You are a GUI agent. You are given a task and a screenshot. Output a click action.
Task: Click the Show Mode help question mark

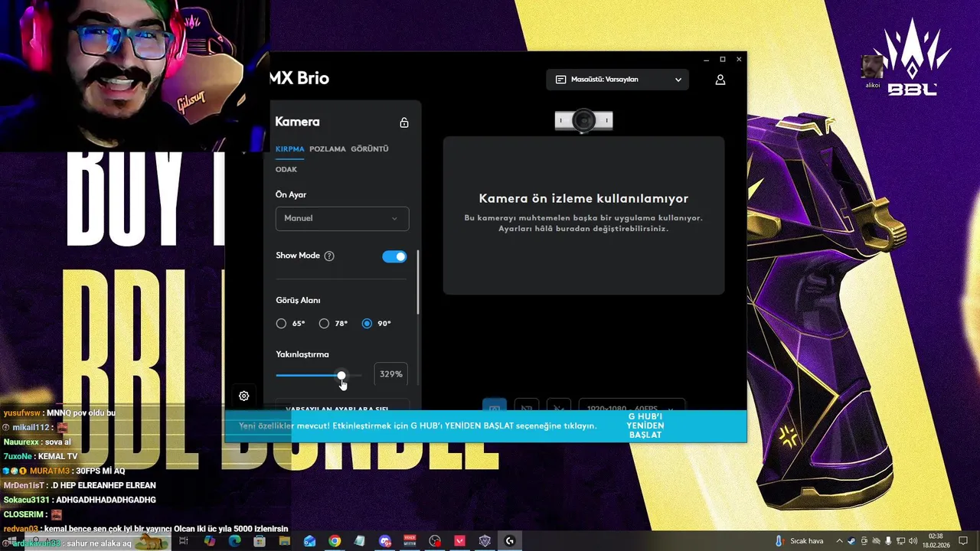tap(329, 256)
